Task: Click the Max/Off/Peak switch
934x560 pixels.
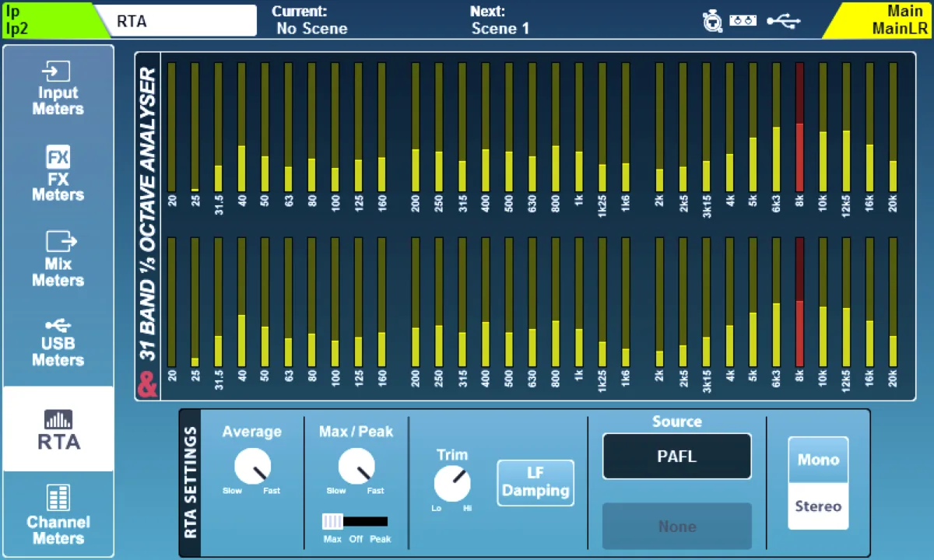Action: (356, 521)
